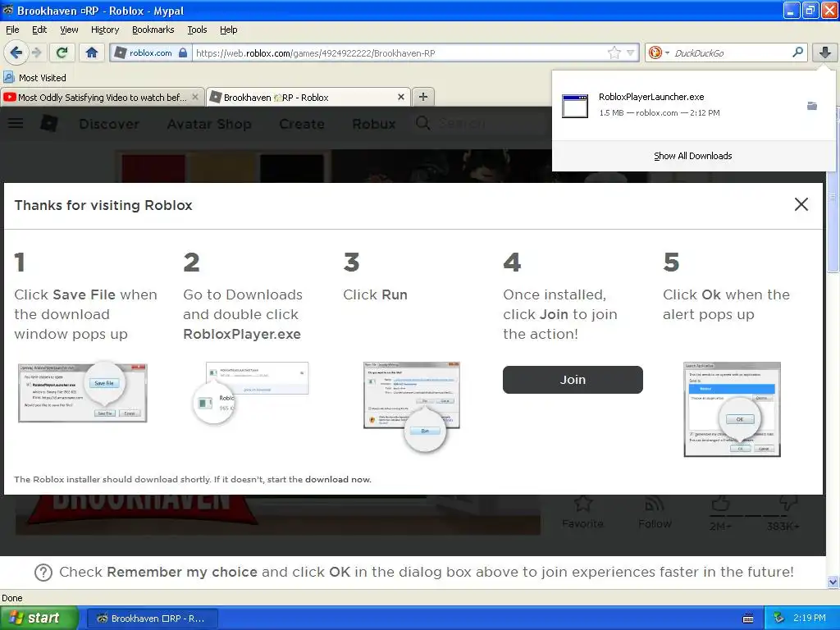Open the View menu
Screen dimensions: 840x630
tap(69, 30)
